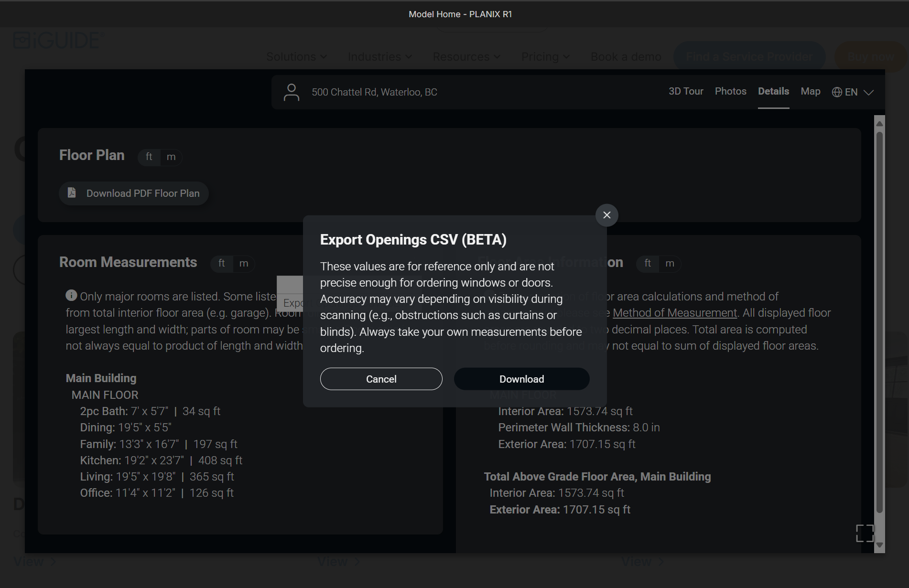Set Floor Area Information units to m
The width and height of the screenshot is (909, 588).
pyautogui.click(x=670, y=263)
